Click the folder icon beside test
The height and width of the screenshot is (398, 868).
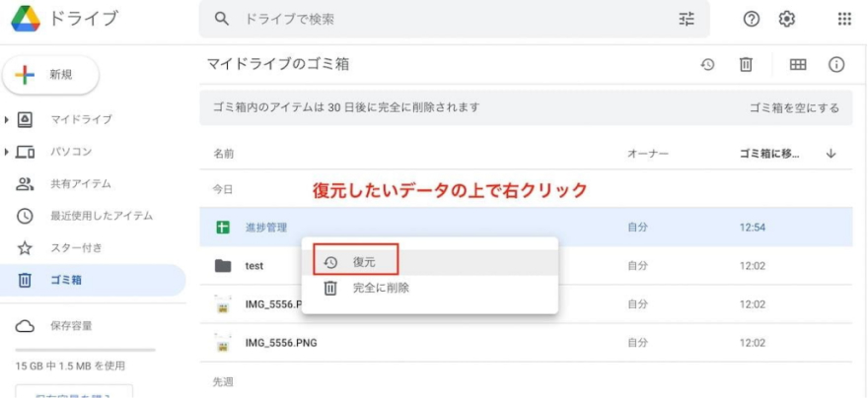[223, 266]
